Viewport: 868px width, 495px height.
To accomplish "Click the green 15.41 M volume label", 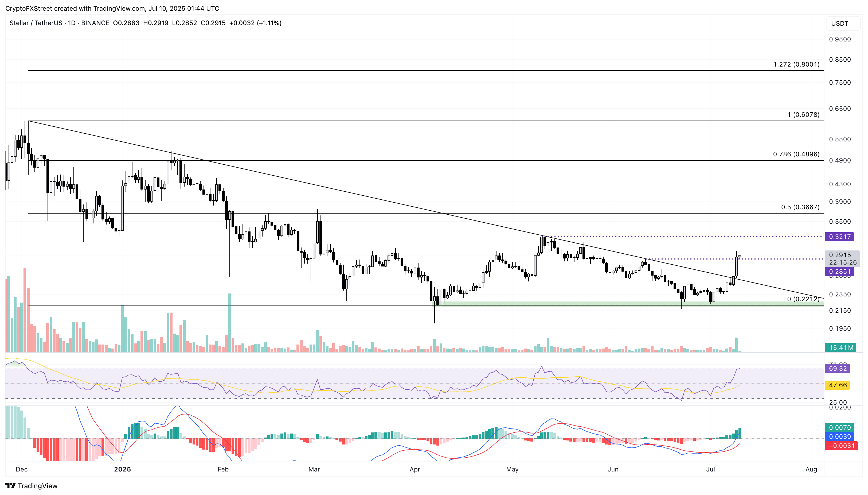I will pos(840,347).
